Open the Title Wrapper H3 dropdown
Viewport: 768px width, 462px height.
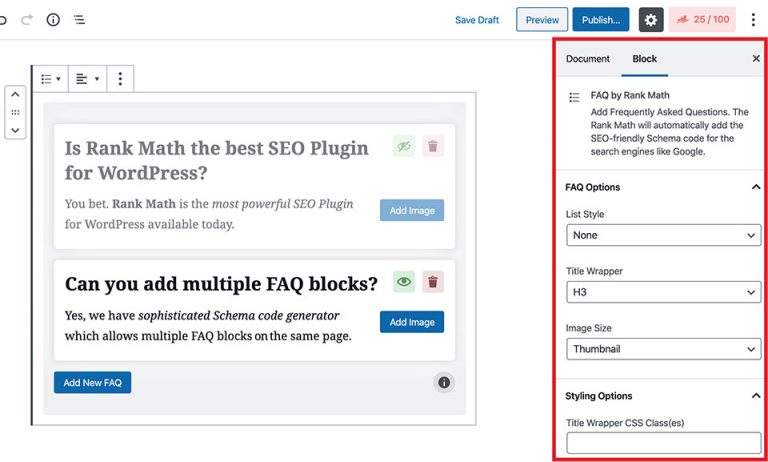pos(663,293)
